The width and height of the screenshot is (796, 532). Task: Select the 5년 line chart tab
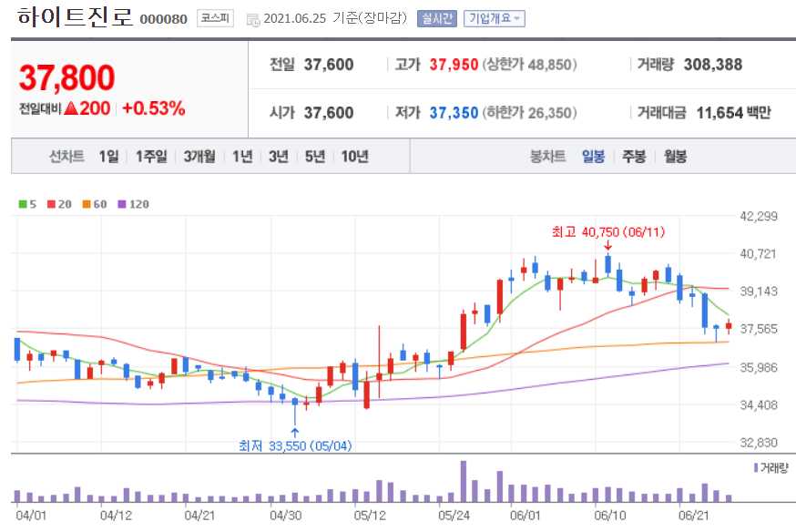[x=315, y=157]
